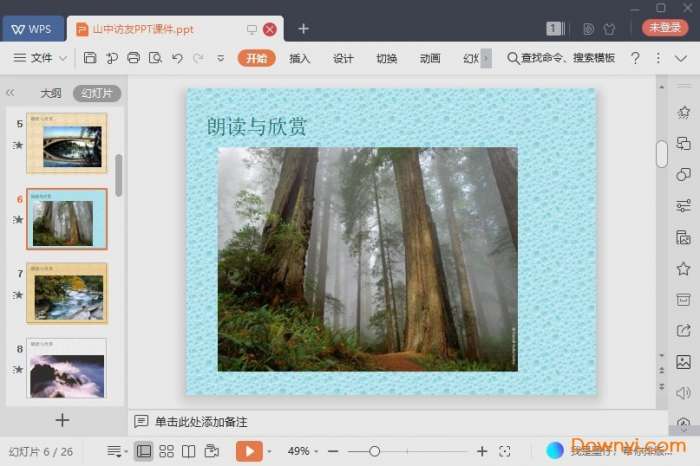700x466 pixels.
Task: Click the animation star under slide 5
Action: [x=18, y=145]
